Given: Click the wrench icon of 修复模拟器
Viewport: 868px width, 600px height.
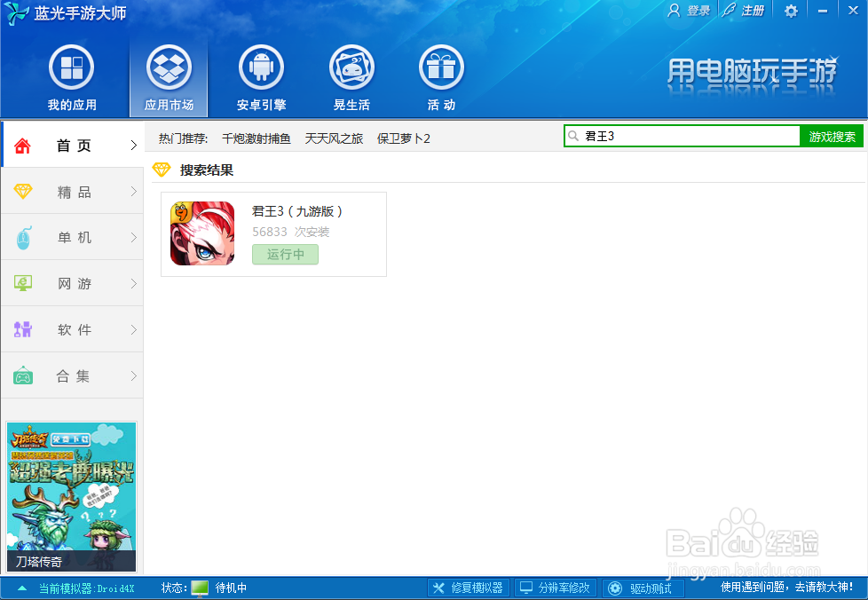Looking at the screenshot, I should pyautogui.click(x=438, y=588).
